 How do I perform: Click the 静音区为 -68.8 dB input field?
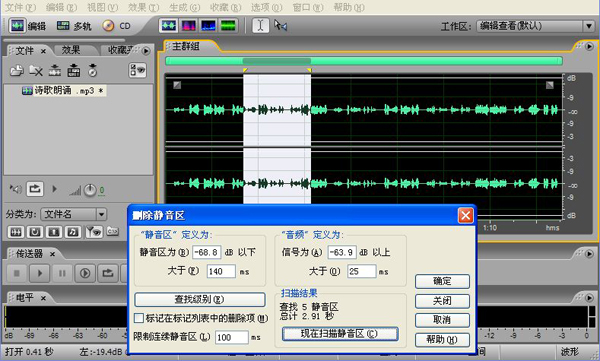[207, 252]
